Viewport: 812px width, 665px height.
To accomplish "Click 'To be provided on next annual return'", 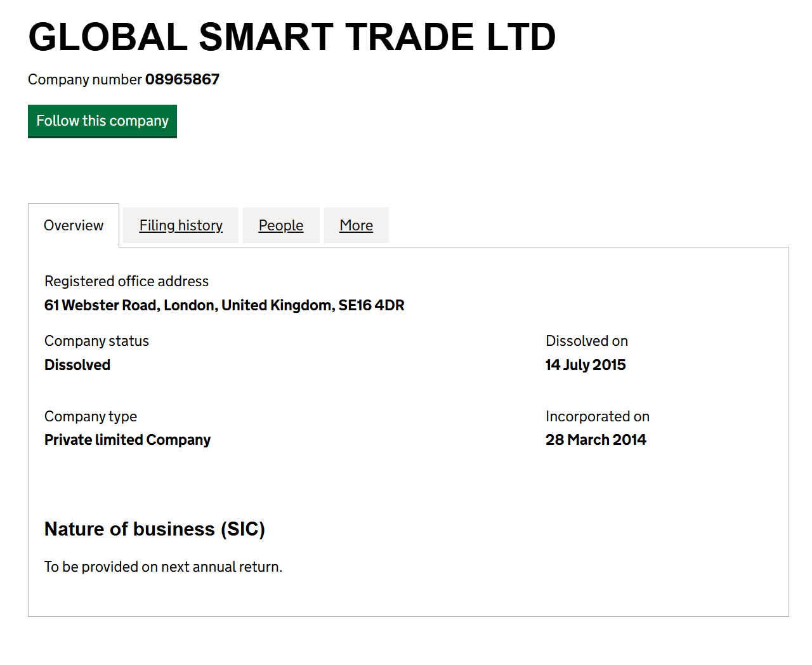I will coord(163,567).
